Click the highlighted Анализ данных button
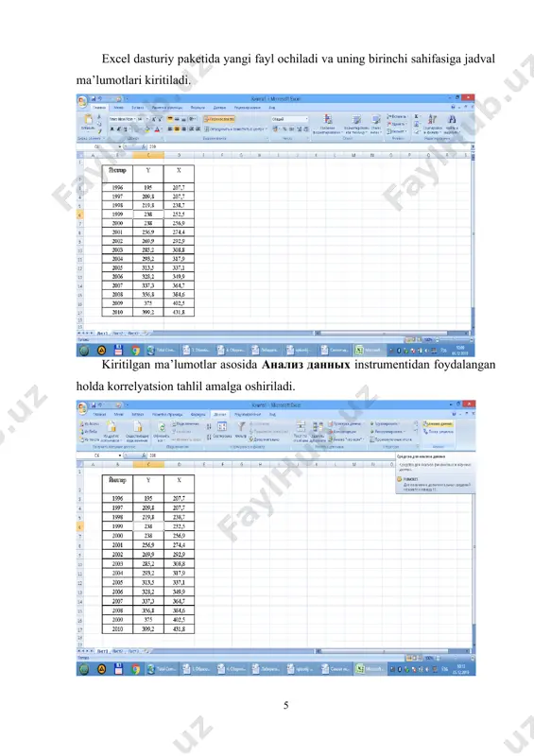 tap(438, 423)
